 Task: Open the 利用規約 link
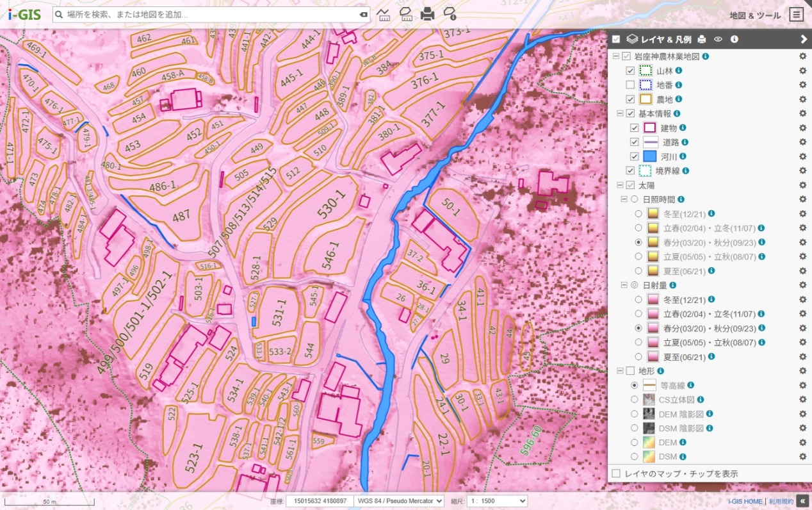tap(781, 502)
